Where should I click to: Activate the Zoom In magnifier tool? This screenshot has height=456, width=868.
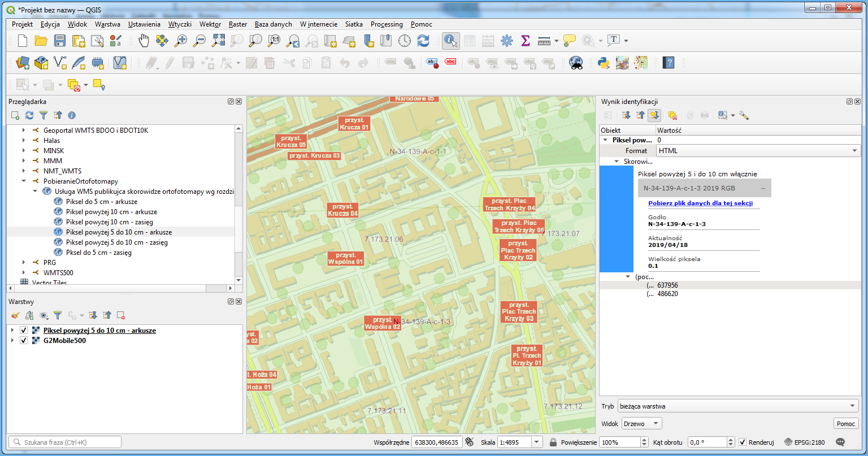pos(181,40)
